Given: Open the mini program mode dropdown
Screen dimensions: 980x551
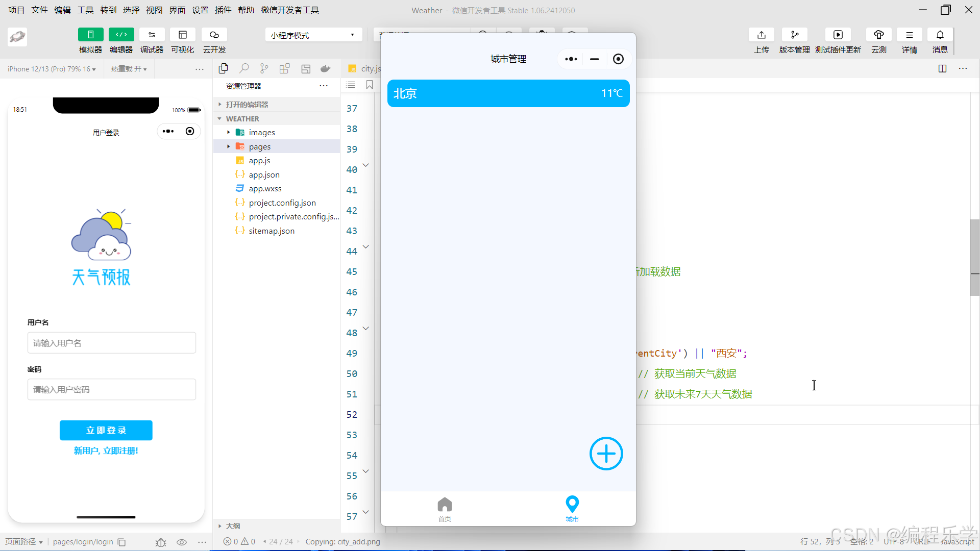Looking at the screenshot, I should tap(313, 35).
